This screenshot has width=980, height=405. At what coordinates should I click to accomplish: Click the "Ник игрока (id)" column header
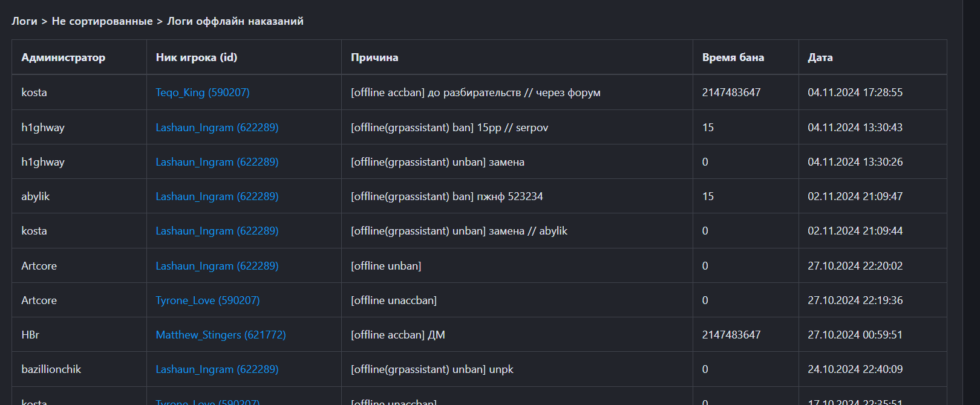[x=197, y=57]
